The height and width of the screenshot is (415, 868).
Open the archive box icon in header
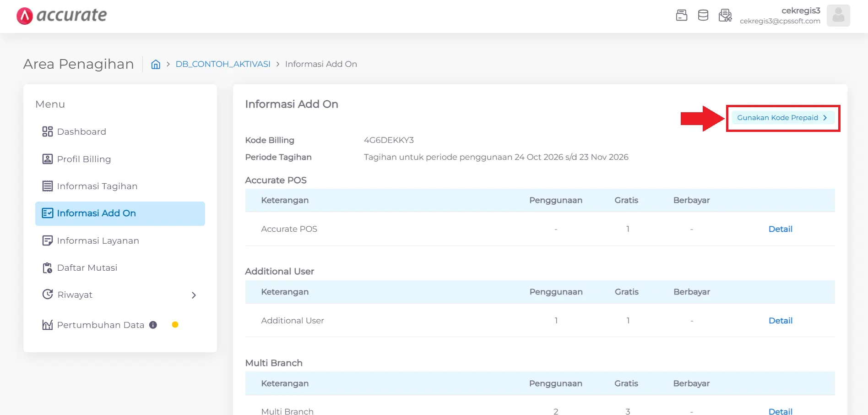coord(682,15)
